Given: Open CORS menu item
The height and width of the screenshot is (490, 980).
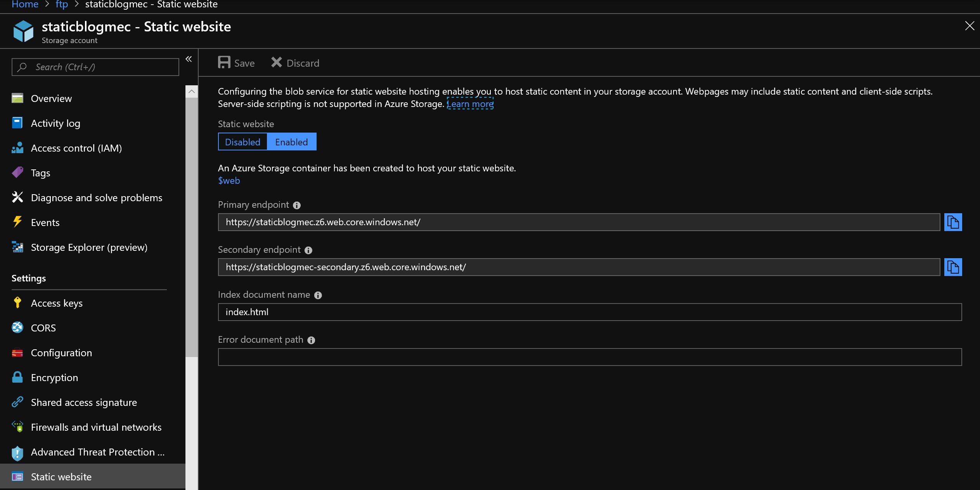Looking at the screenshot, I should point(93,328).
